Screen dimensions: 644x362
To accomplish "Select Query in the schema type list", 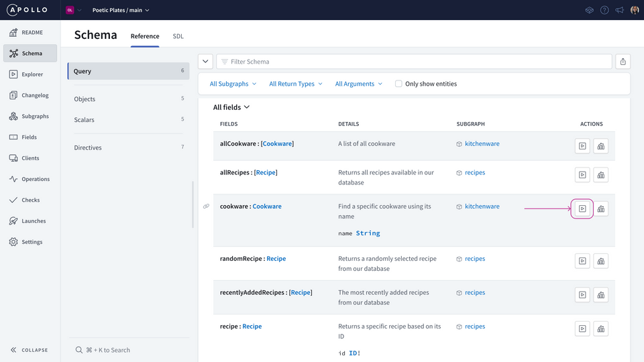I will coord(129,71).
